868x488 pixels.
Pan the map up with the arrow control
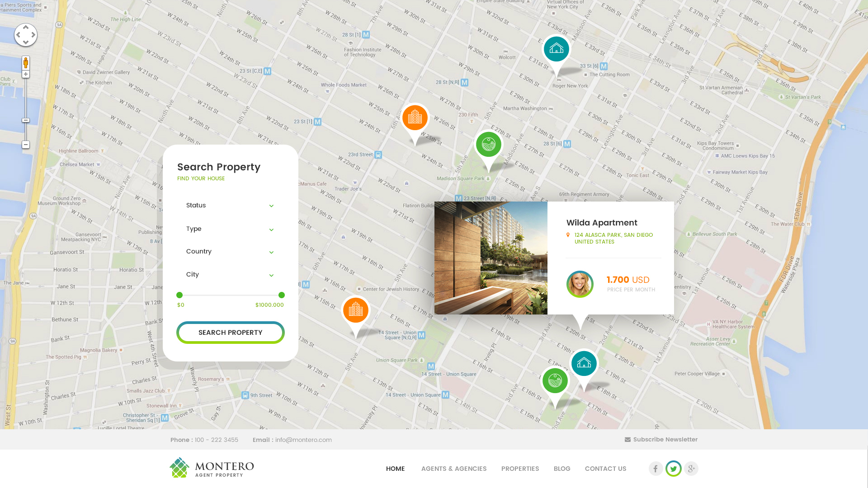coord(26,28)
